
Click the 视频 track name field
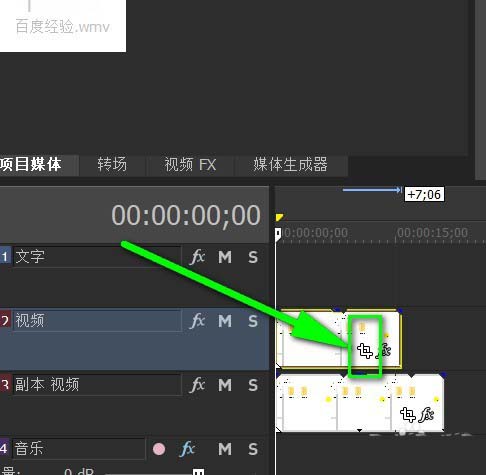click(97, 321)
